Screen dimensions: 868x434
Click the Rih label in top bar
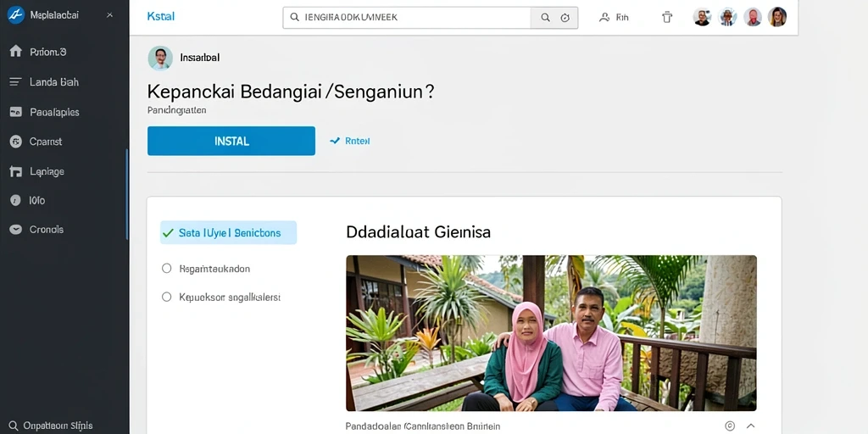[x=622, y=18]
